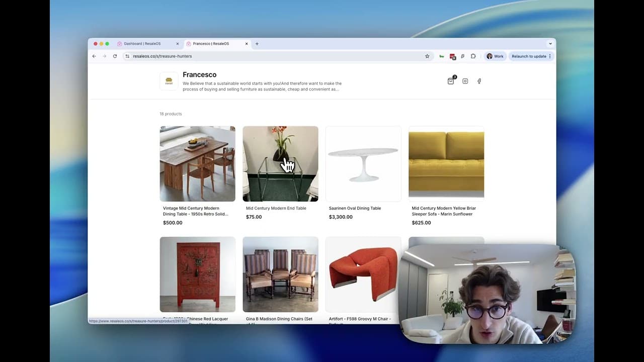
Task: Click the green browser extension icon
Action: [442, 56]
